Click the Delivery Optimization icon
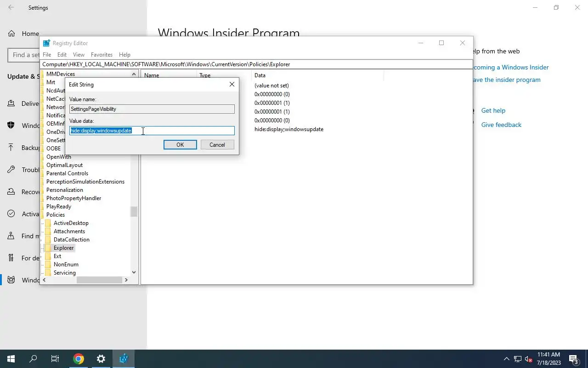Image resolution: width=588 pixels, height=368 pixels. click(11, 103)
